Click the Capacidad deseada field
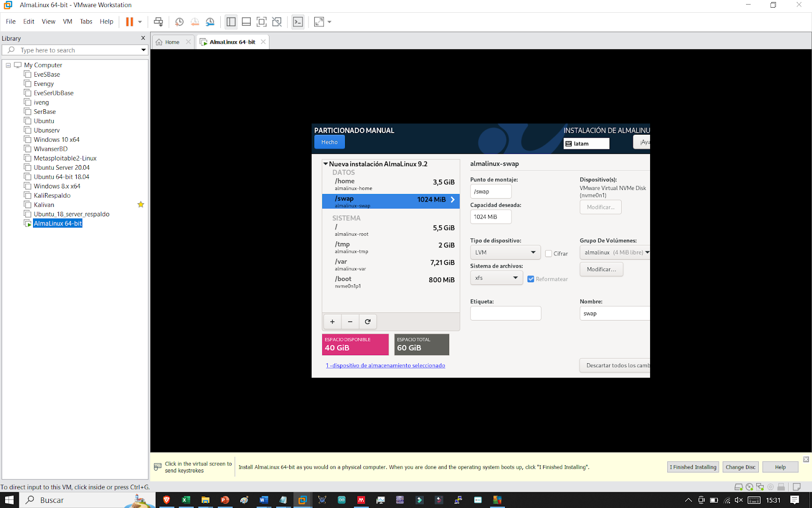Screen dimensions: 812x508 tap(491, 217)
